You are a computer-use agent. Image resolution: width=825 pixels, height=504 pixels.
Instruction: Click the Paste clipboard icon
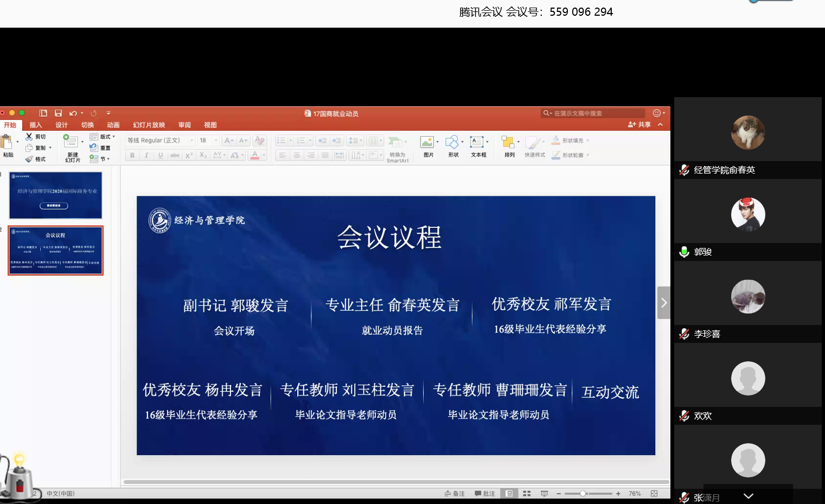(7, 143)
